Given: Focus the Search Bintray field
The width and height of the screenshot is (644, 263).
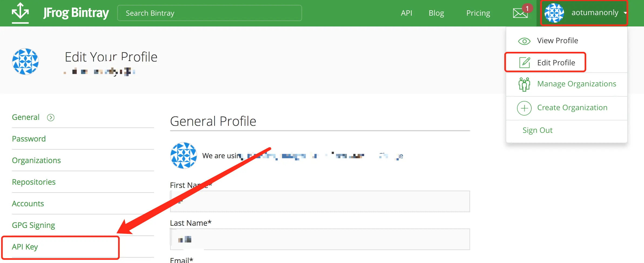Looking at the screenshot, I should [210, 13].
